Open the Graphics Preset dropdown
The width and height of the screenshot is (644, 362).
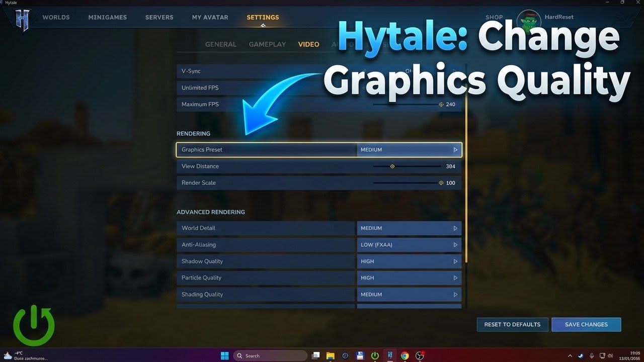pyautogui.click(x=409, y=150)
